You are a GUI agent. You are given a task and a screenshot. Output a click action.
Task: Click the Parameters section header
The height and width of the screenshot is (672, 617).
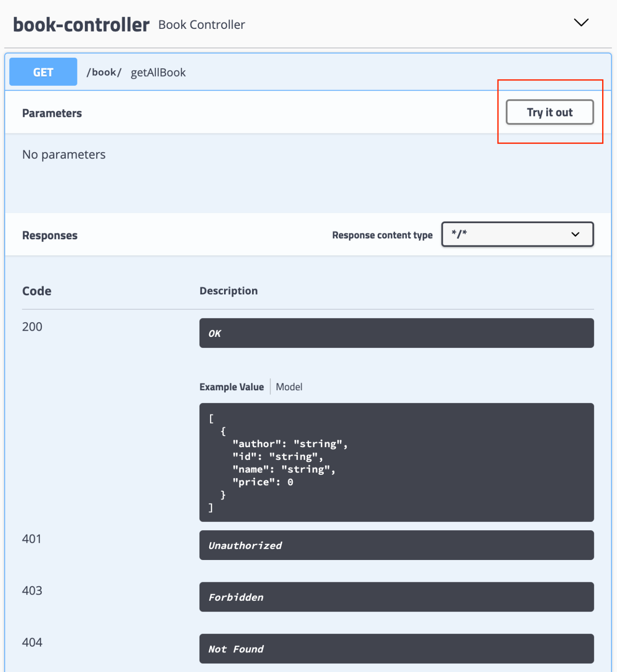[52, 113]
